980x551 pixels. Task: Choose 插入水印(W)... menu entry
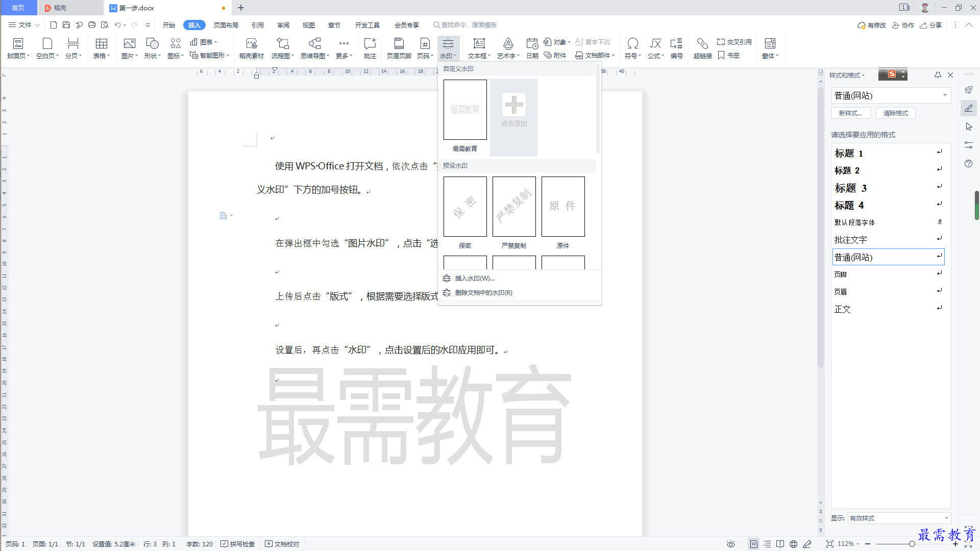520,278
